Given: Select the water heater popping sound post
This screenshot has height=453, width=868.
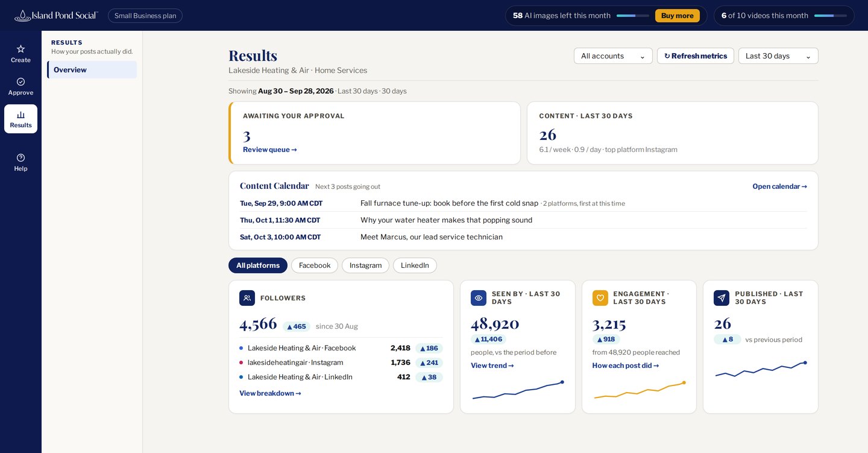Looking at the screenshot, I should 523,220.
